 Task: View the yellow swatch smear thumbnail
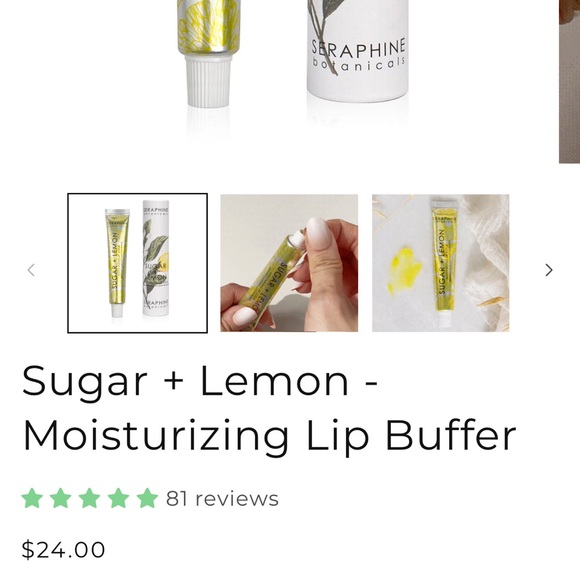[x=441, y=263]
